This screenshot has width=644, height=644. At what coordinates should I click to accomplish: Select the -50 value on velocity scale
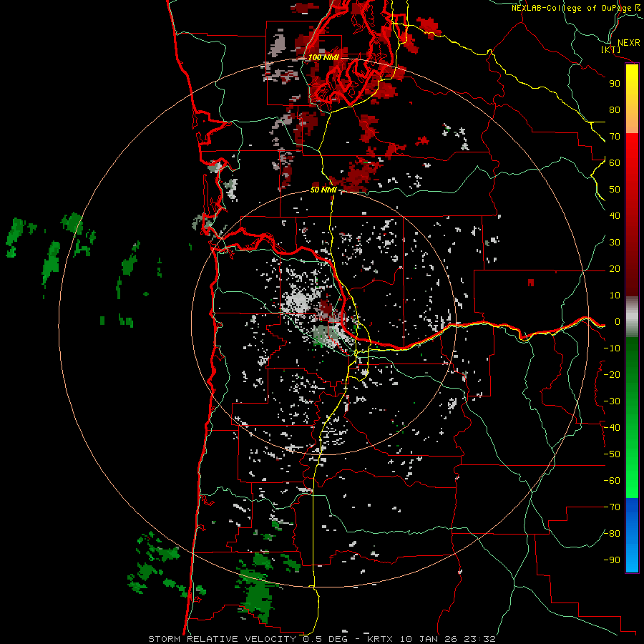(x=612, y=454)
